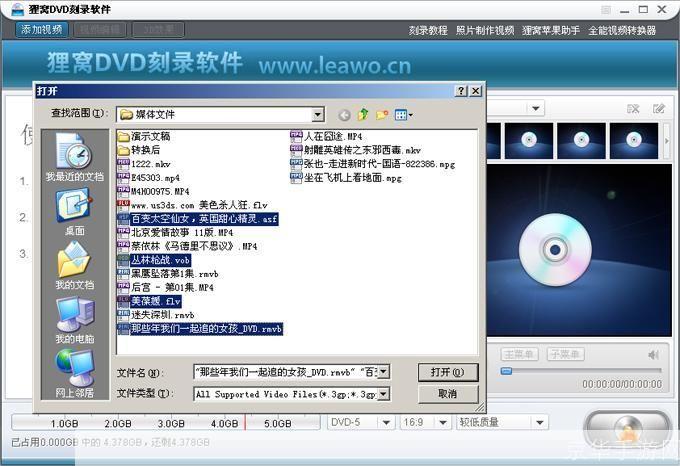The image size is (680, 466).
Task: Open the 刻录教程 link
Action: pyautogui.click(x=428, y=30)
